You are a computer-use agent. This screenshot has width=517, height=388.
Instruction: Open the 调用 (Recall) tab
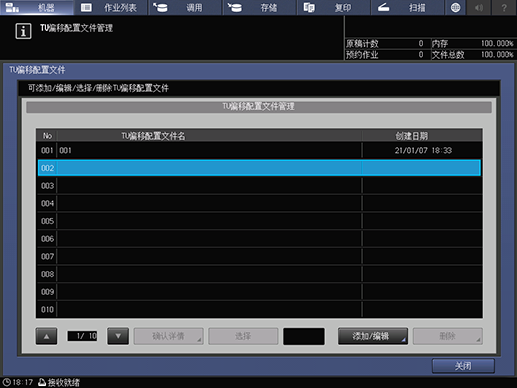pyautogui.click(x=185, y=7)
